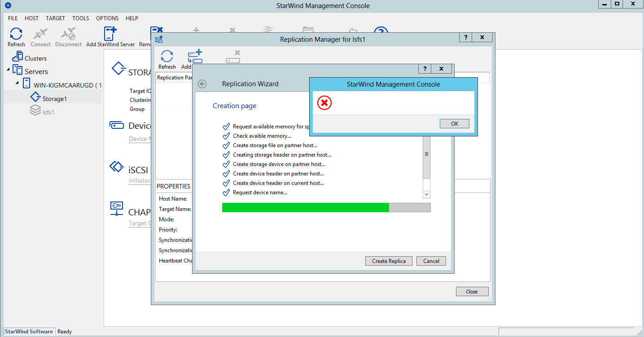
Task: Click the scroll down arrow in wizard step list
Action: [x=427, y=194]
